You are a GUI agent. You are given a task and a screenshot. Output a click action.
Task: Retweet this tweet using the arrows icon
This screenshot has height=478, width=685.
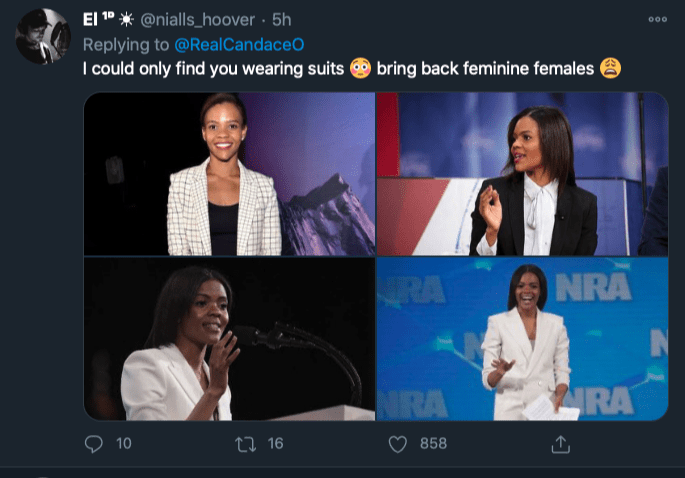coord(247,443)
